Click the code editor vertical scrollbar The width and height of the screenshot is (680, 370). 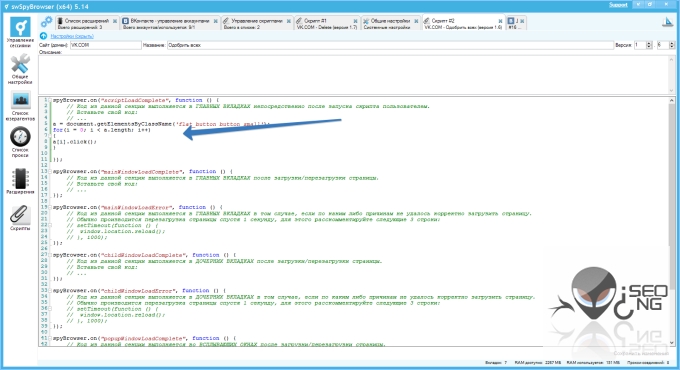(671, 221)
